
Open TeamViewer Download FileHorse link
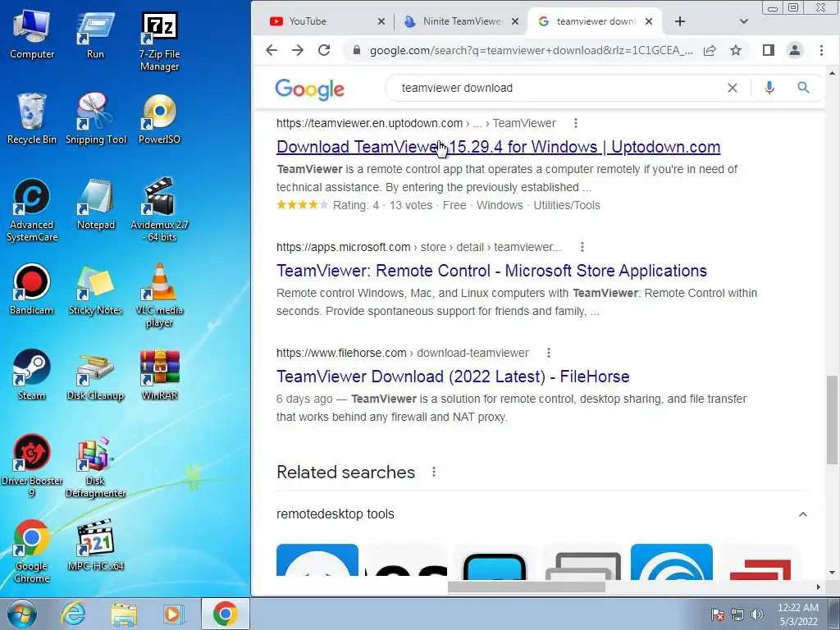[453, 377]
